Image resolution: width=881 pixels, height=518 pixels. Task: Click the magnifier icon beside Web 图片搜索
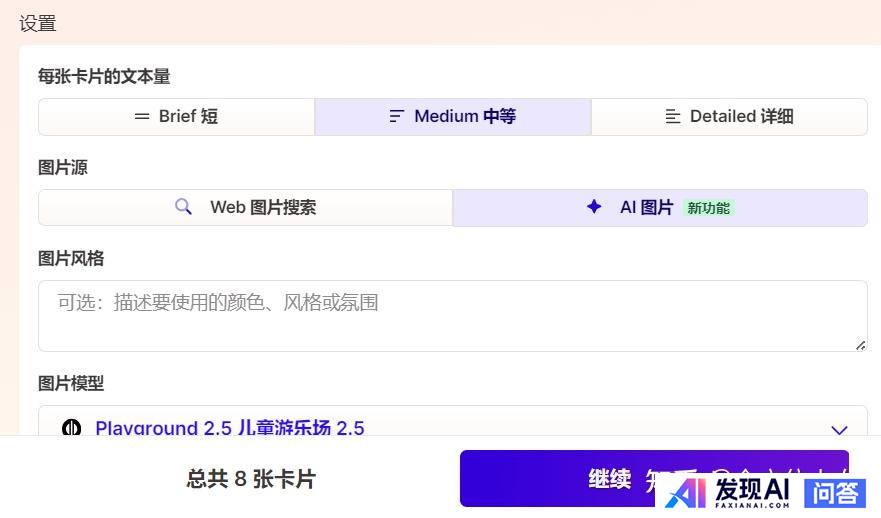(x=183, y=207)
